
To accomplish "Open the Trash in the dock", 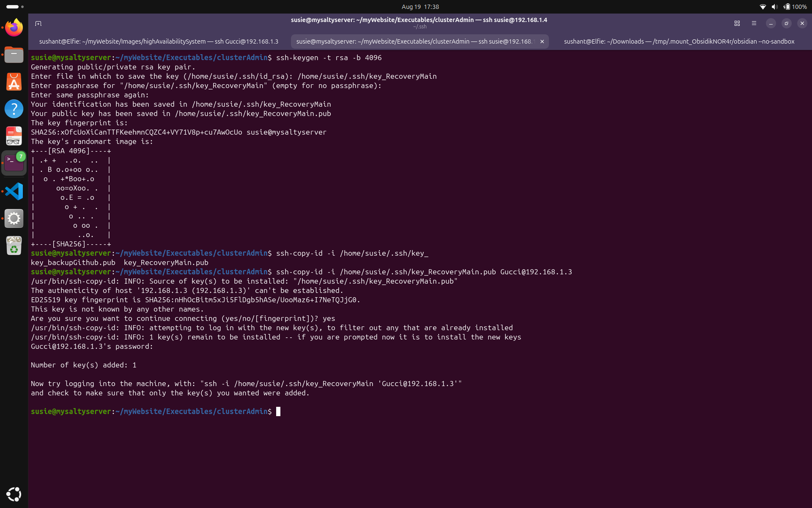I will pyautogui.click(x=14, y=246).
